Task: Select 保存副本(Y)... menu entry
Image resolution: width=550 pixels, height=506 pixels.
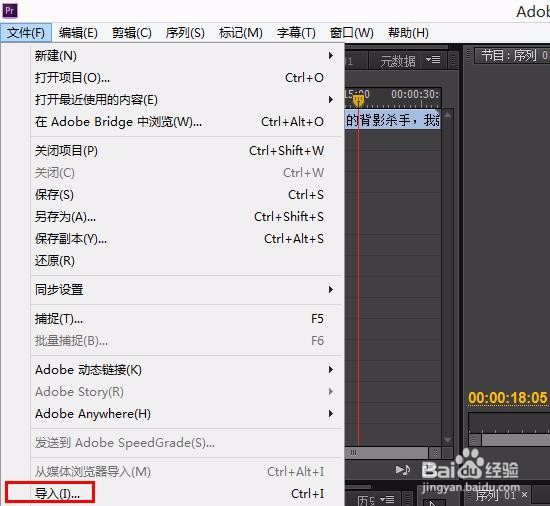Action: click(186, 239)
